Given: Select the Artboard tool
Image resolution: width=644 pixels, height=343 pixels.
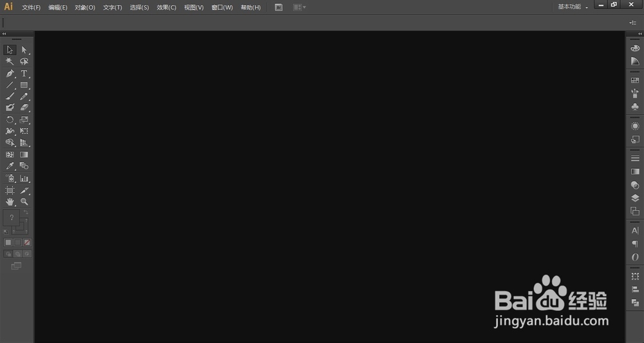Looking at the screenshot, I should [10, 190].
